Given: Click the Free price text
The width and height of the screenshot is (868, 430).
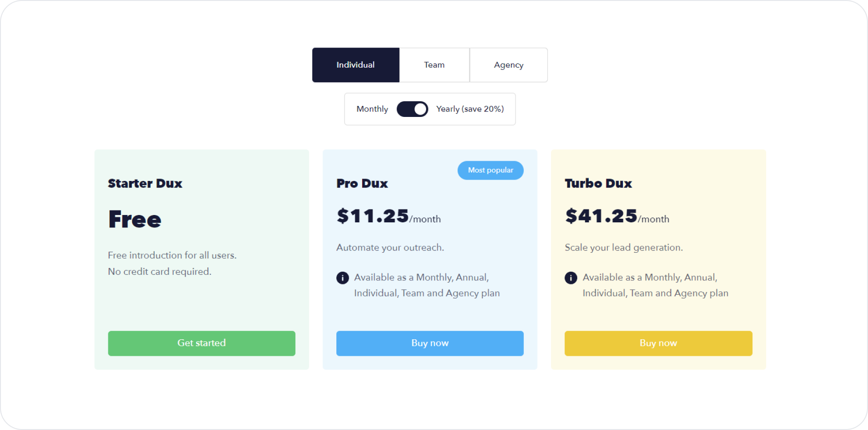Looking at the screenshot, I should 135,219.
